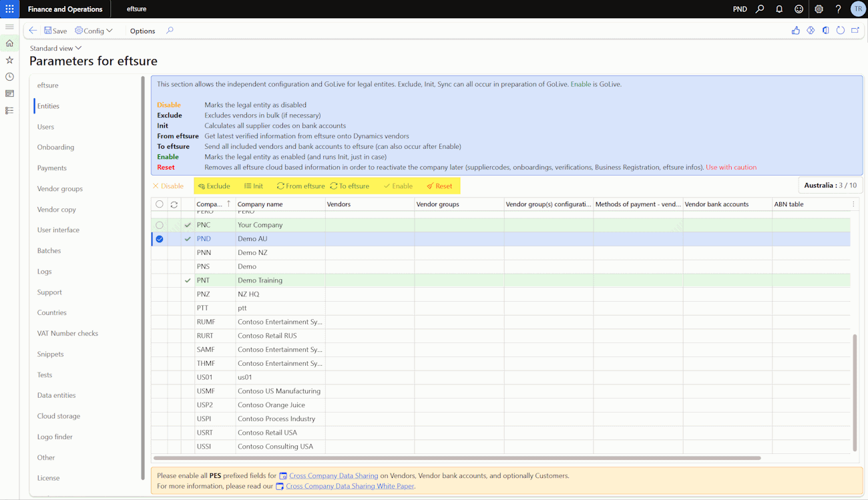Expand the navigation pane hamburger
This screenshot has height=500, width=868.
click(x=9, y=27)
